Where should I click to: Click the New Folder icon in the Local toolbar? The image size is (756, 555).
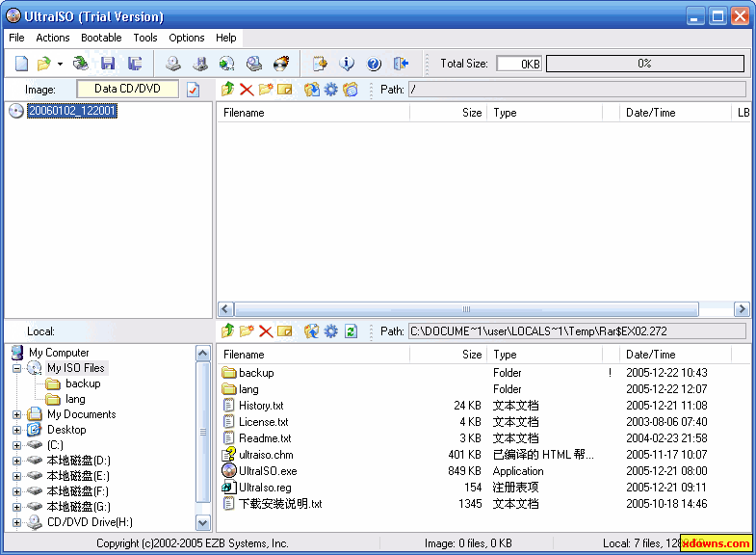tap(247, 331)
